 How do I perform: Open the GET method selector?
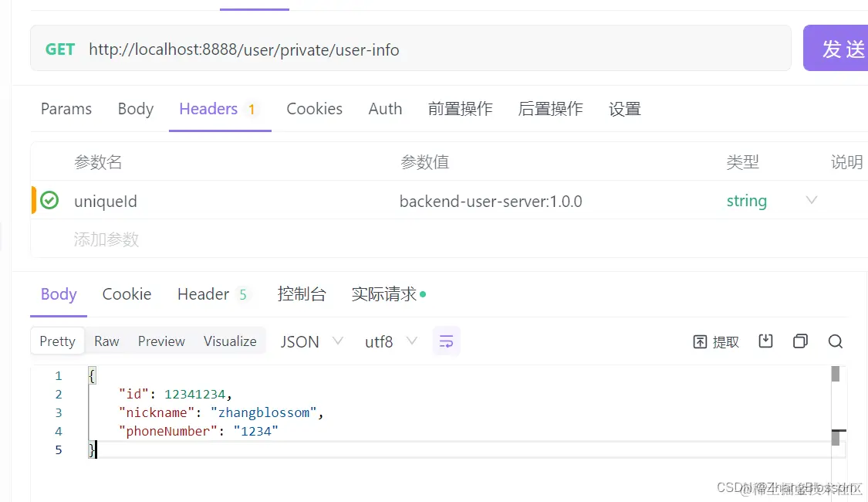pos(59,49)
